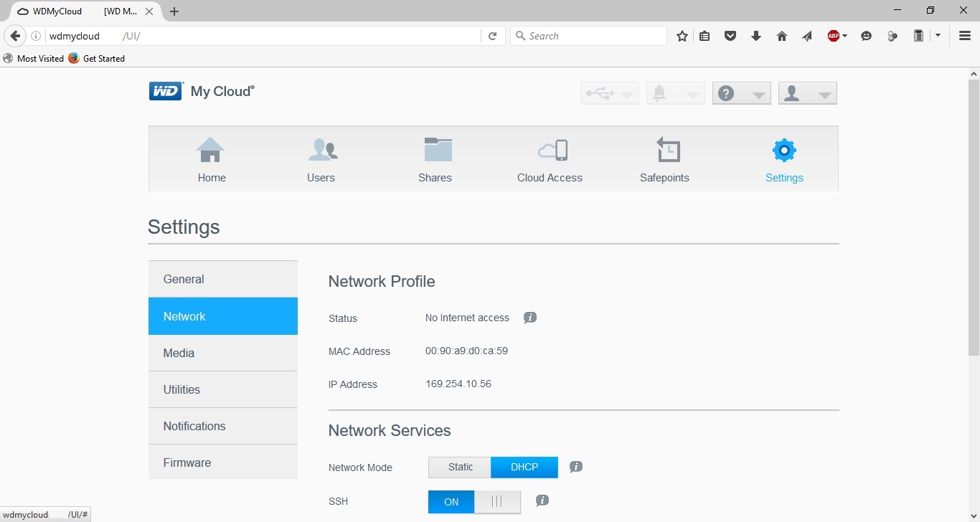Expand the Help question mark dropdown
980x522 pixels.
pos(742,93)
